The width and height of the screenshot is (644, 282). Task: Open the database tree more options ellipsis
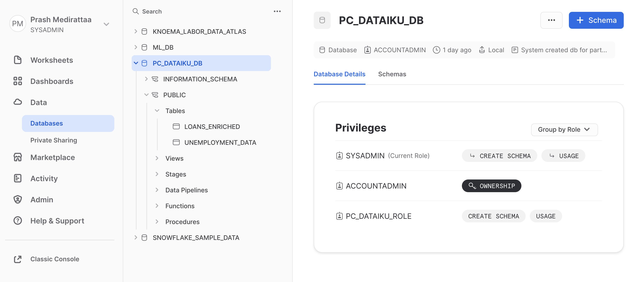277,11
